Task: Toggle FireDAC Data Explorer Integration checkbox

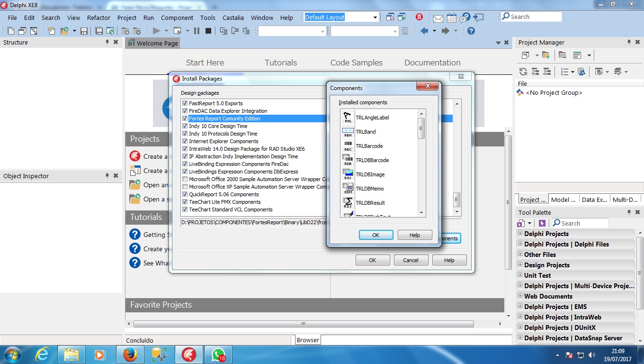Action: [185, 111]
